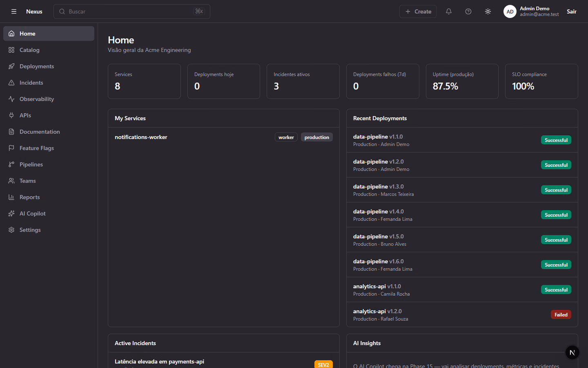Click the Create button
This screenshot has width=588, height=368.
tap(418, 11)
